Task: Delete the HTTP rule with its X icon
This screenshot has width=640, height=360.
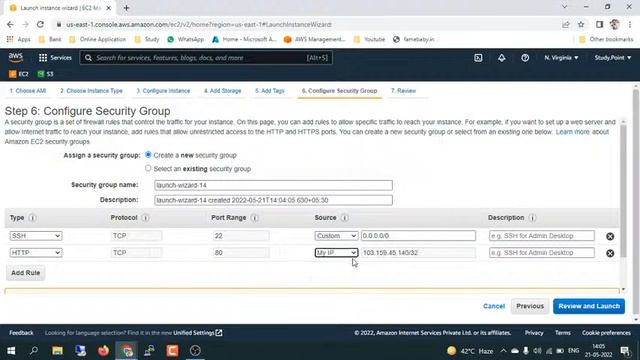Action: (610, 253)
